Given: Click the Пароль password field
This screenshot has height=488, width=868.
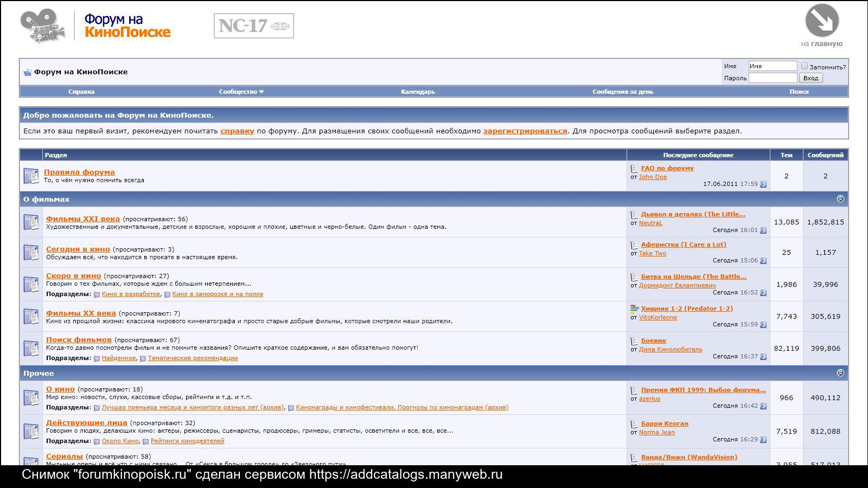Looking at the screenshot, I should pyautogui.click(x=773, y=78).
